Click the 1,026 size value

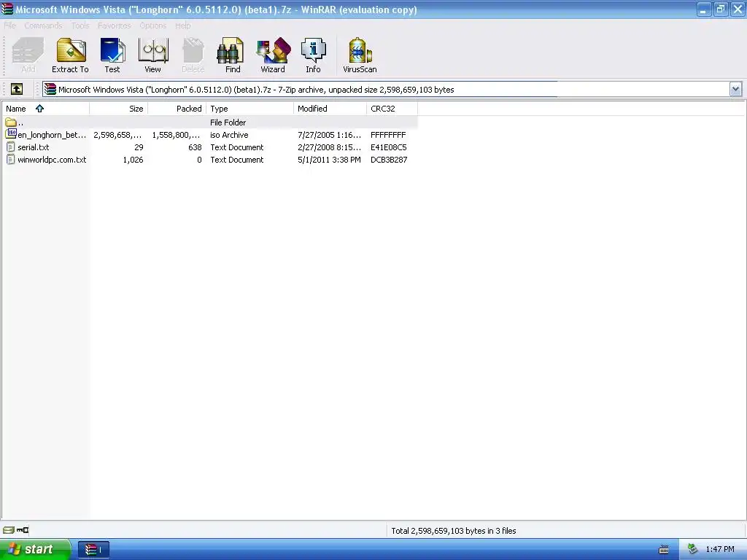pyautogui.click(x=133, y=160)
